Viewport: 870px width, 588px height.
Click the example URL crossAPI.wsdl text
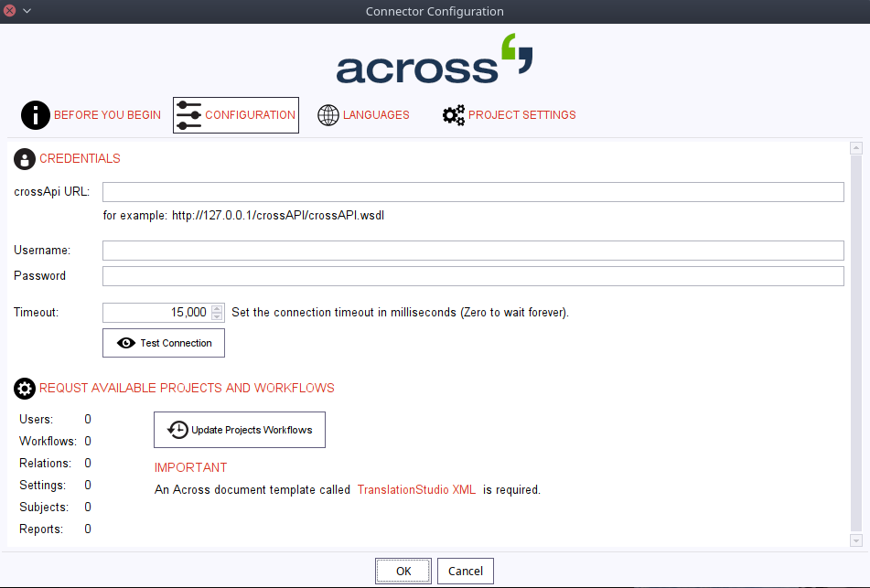(278, 215)
